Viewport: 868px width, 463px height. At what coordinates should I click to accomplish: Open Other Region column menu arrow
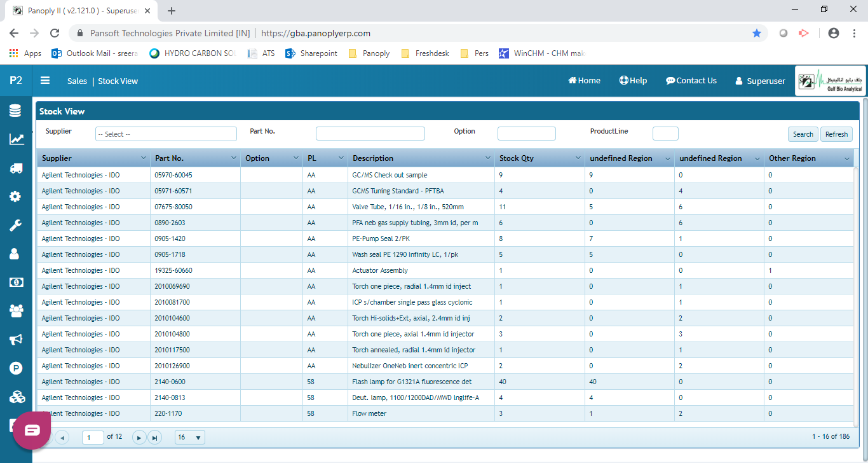tap(847, 158)
